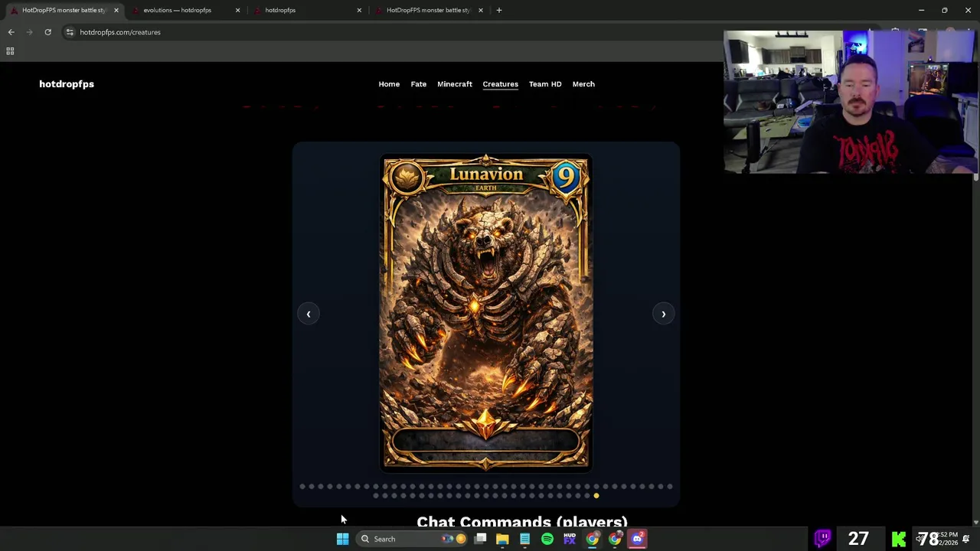This screenshot has height=551, width=980.
Task: Open site information icon in address bar
Action: pos(70,32)
